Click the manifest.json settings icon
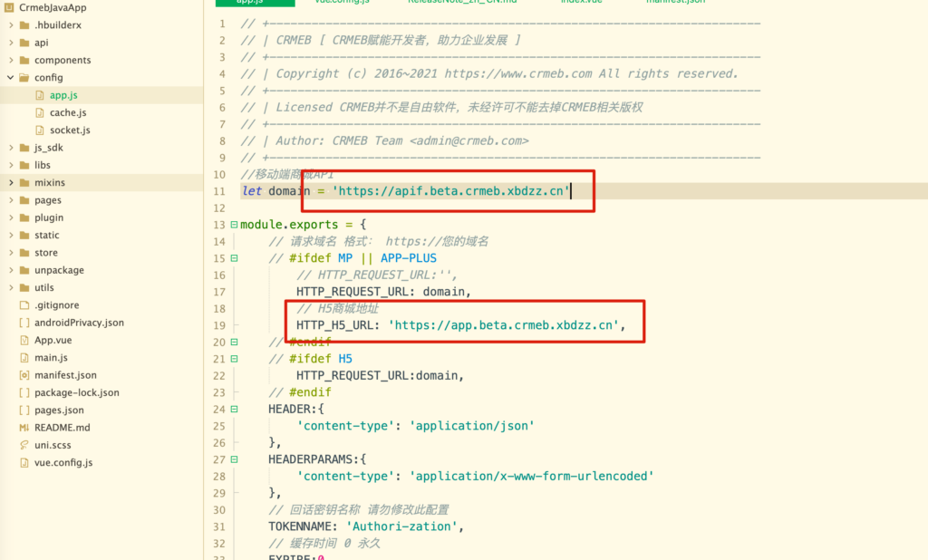The width and height of the screenshot is (928, 560). (24, 375)
